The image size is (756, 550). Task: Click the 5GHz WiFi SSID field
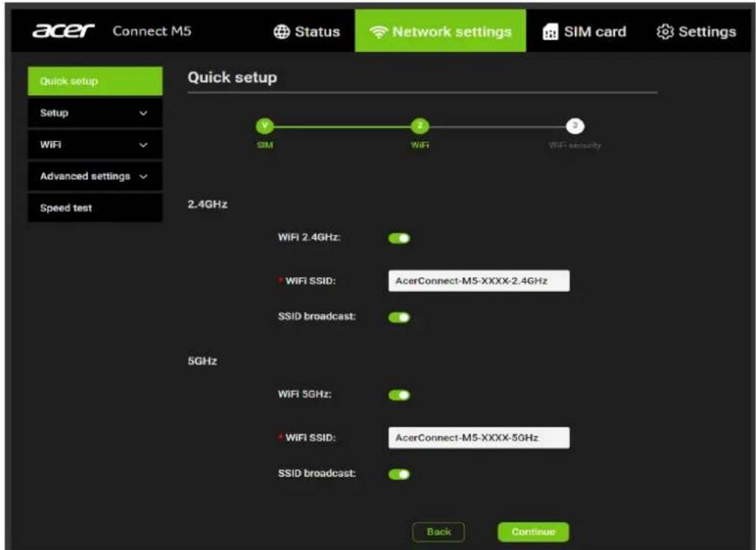(479, 438)
